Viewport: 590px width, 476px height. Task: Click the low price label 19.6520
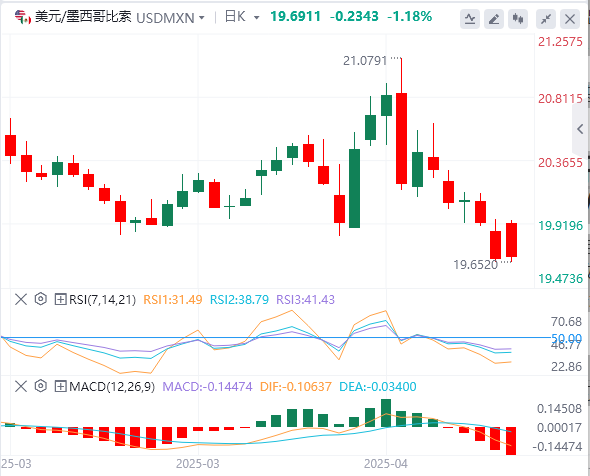(x=476, y=265)
